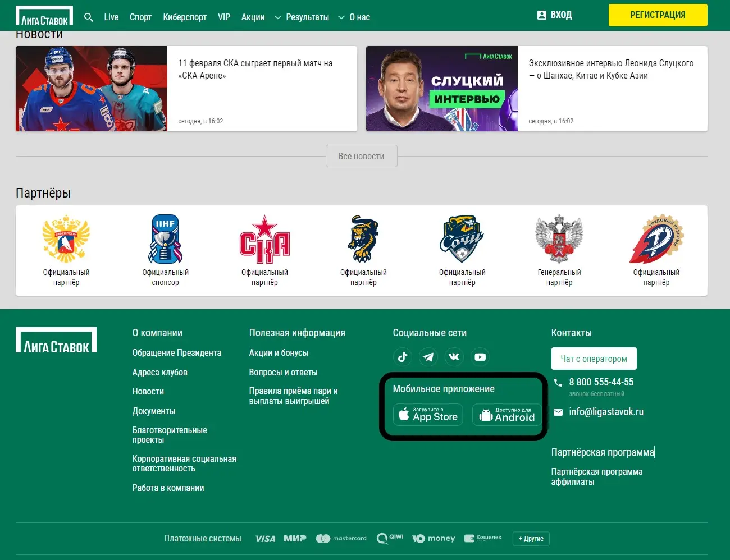The width and height of the screenshot is (730, 560).
Task: Start Чат с оператором
Action: (594, 359)
